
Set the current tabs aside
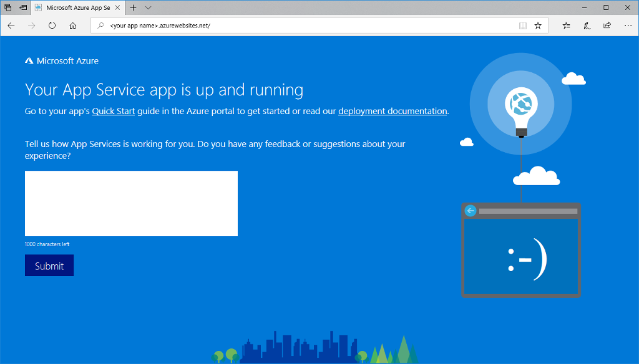(23, 7)
